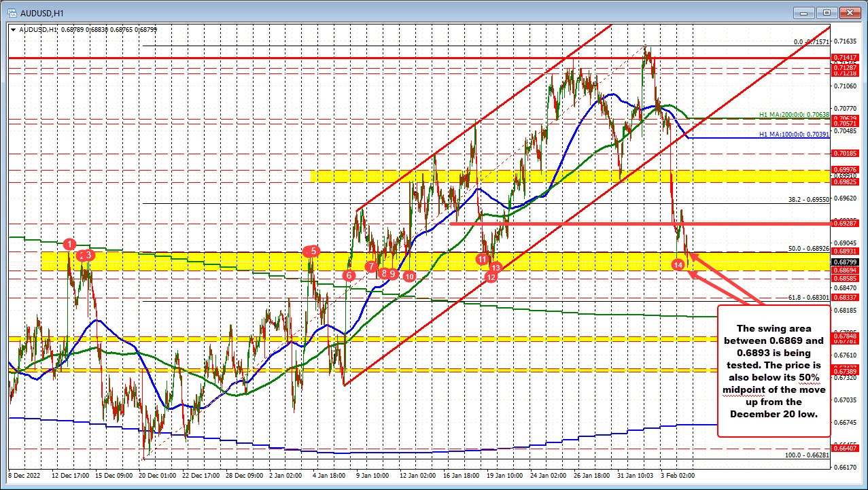The width and height of the screenshot is (868, 490).
Task: Click marker 1 circle at the December high
Action: (x=69, y=243)
